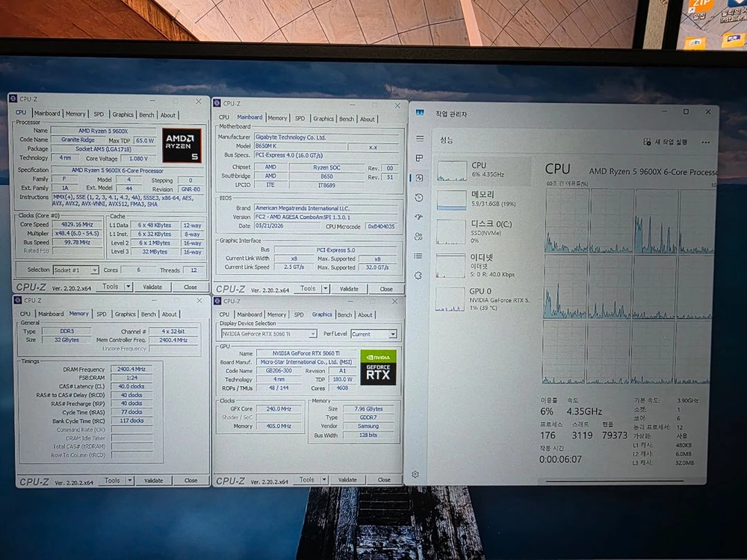Click the mainboard Model B650M K field

pyautogui.click(x=300, y=146)
